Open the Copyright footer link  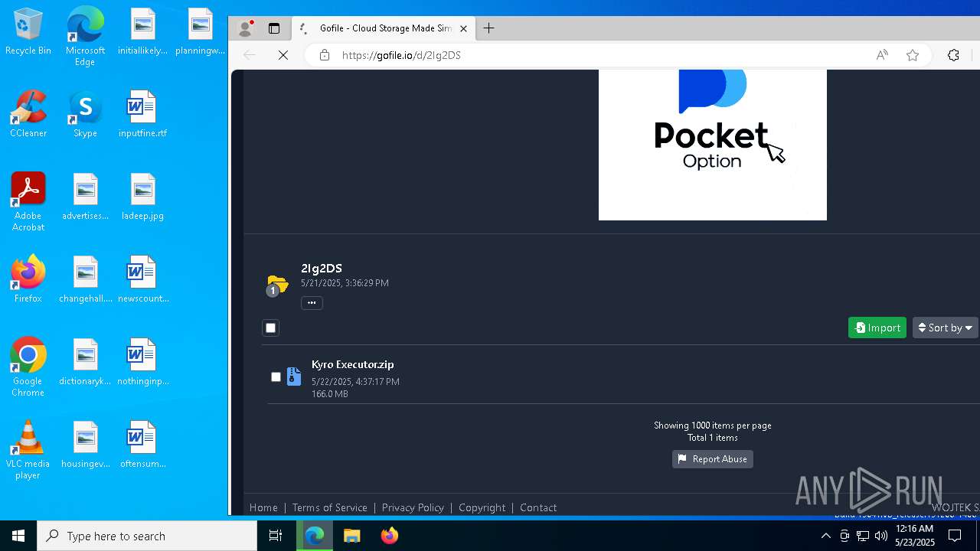(x=482, y=507)
